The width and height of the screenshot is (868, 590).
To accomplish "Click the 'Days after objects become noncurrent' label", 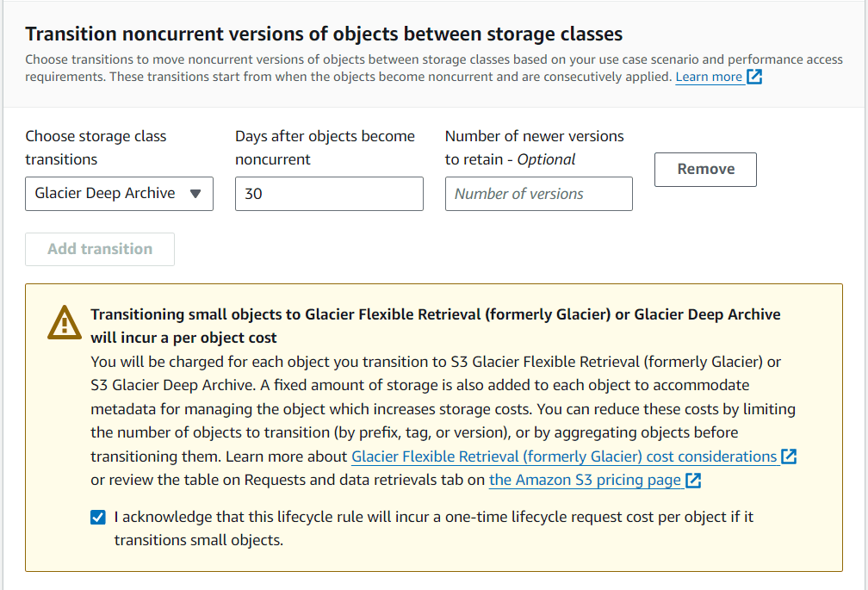I will point(325,148).
